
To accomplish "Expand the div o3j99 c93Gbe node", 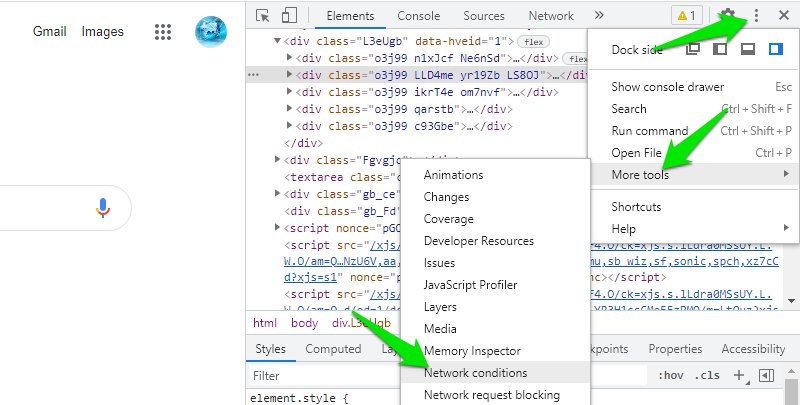I will [x=289, y=125].
